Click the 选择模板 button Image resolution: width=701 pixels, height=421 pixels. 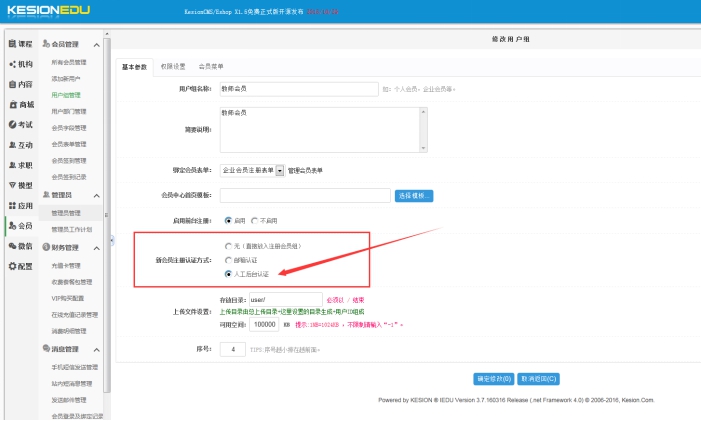414,195
